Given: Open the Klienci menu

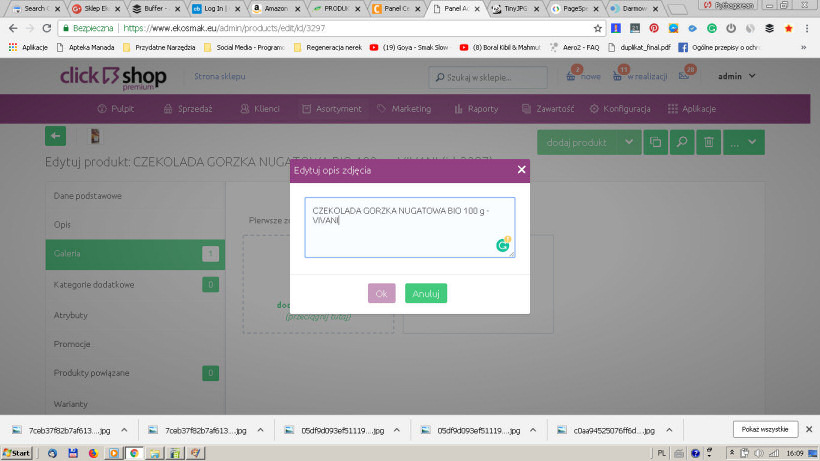Looking at the screenshot, I should click(260, 109).
